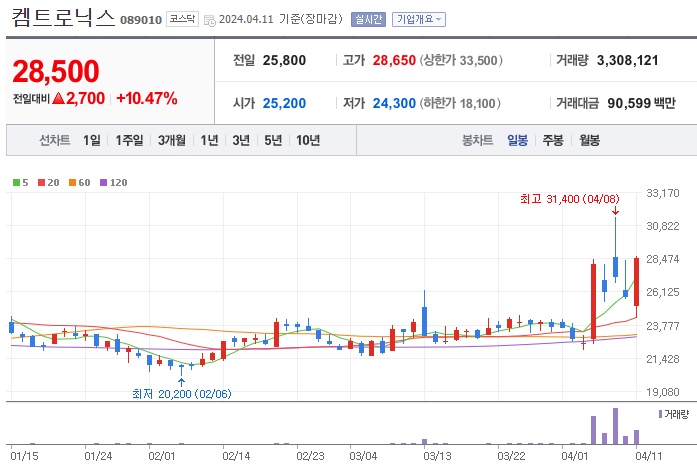Image resolution: width=697 pixels, height=469 pixels.
Task: Select the 일봉 daily candle chart
Action: click(517, 140)
